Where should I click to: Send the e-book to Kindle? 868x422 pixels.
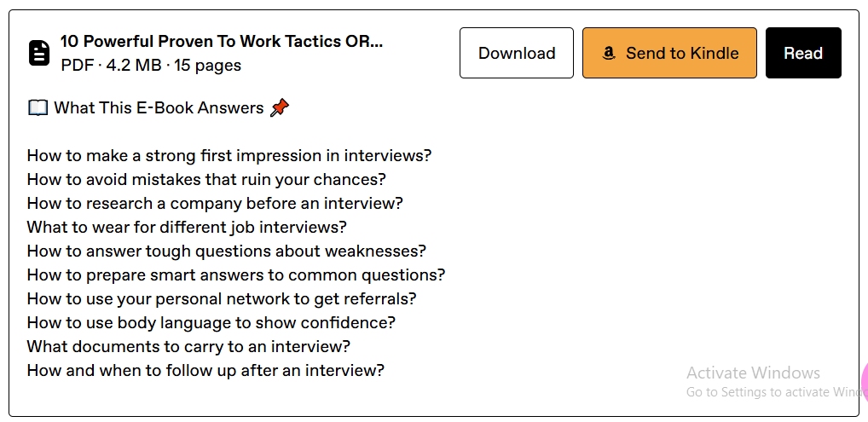(x=669, y=53)
